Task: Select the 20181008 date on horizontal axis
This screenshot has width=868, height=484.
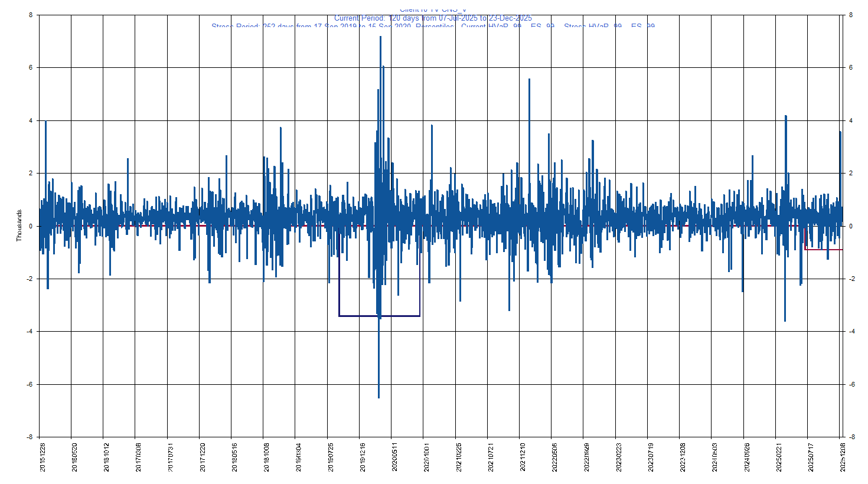Action: [267, 457]
